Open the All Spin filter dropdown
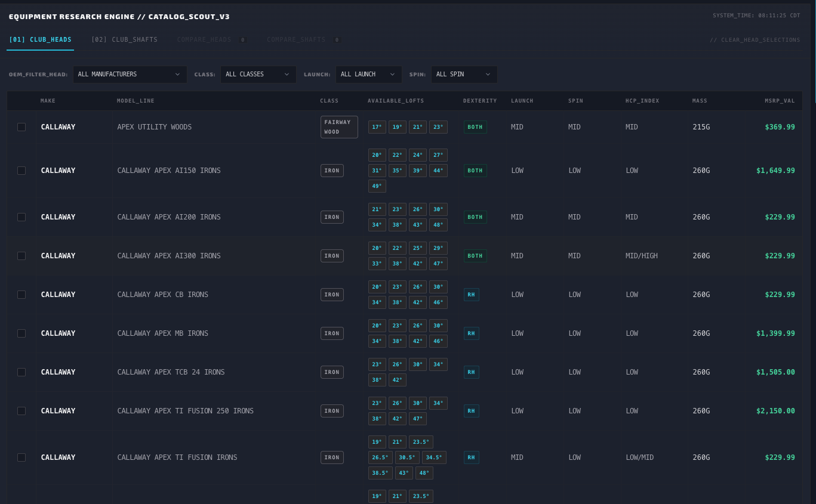Viewport: 816px width, 504px height. click(464, 75)
